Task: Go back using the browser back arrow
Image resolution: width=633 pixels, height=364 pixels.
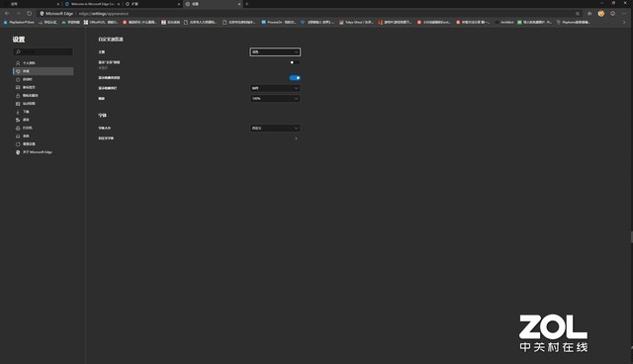Action: click(x=7, y=13)
